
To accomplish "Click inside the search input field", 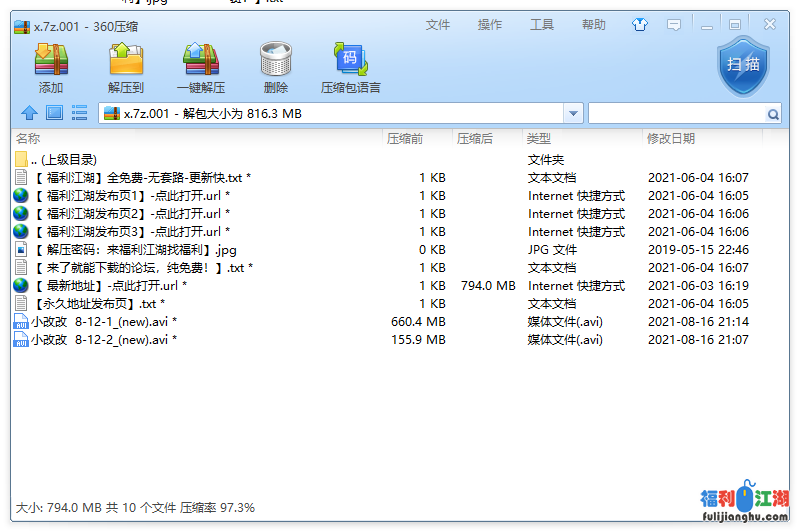I will [x=676, y=115].
